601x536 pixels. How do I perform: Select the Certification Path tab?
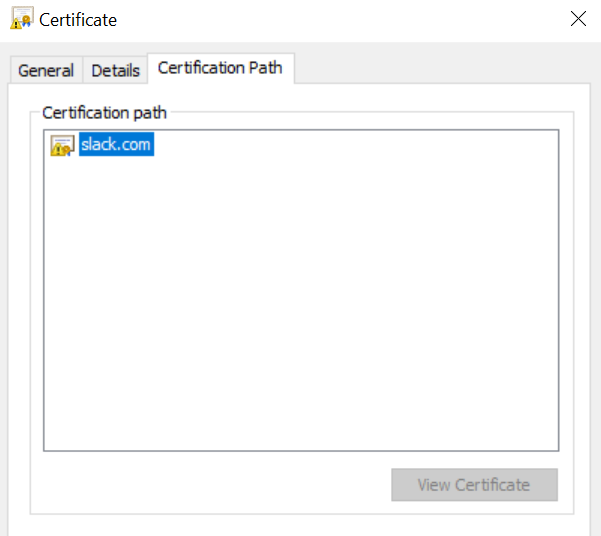coord(220,68)
